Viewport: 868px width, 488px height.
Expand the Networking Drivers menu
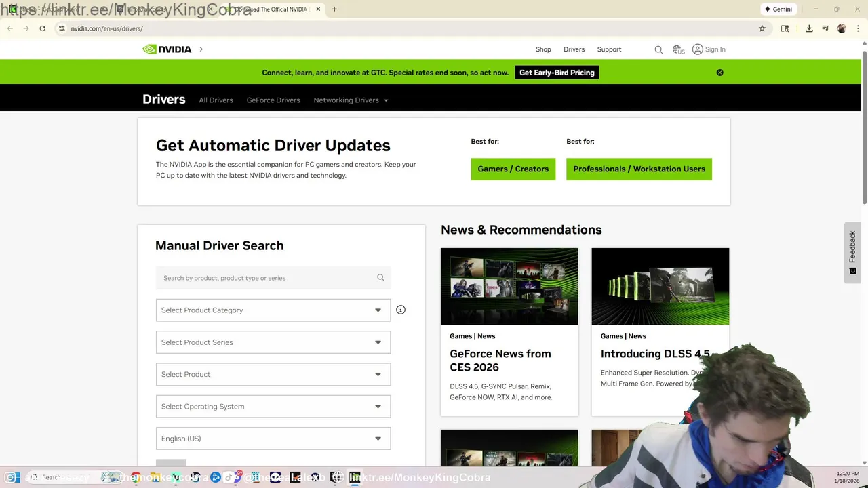351,100
